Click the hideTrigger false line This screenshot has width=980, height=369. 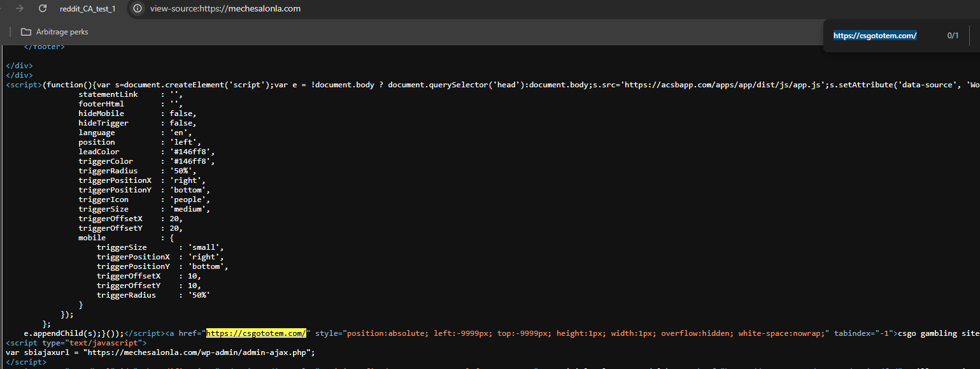pos(138,123)
